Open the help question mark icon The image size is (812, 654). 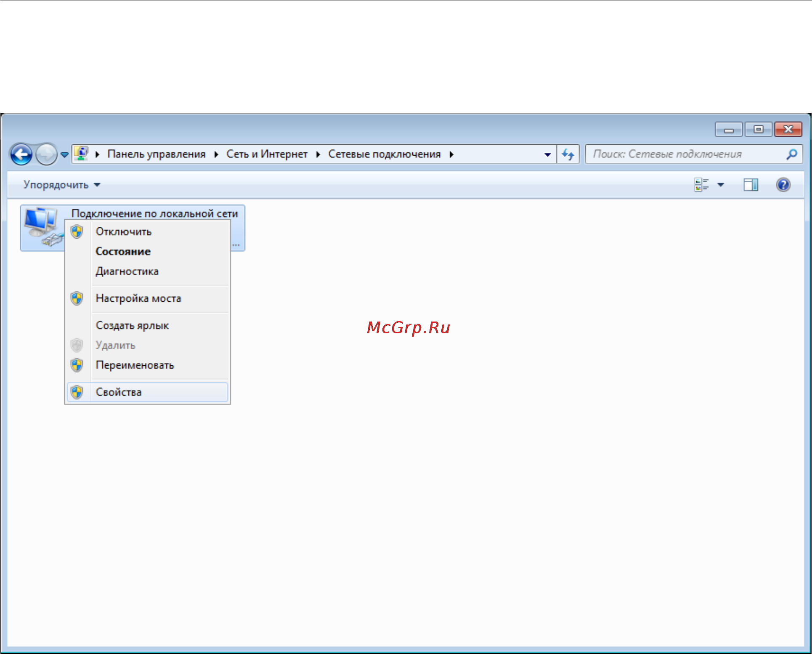click(783, 185)
